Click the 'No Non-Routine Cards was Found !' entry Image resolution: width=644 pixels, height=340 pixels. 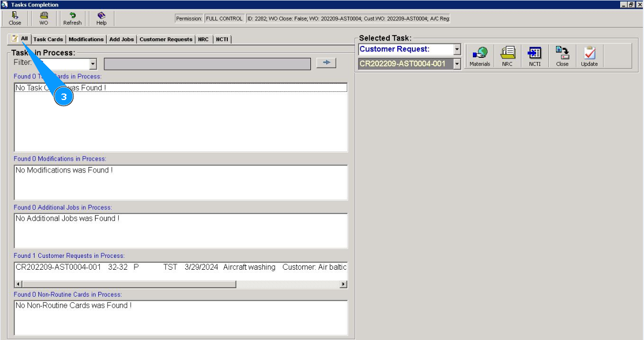pos(73,305)
